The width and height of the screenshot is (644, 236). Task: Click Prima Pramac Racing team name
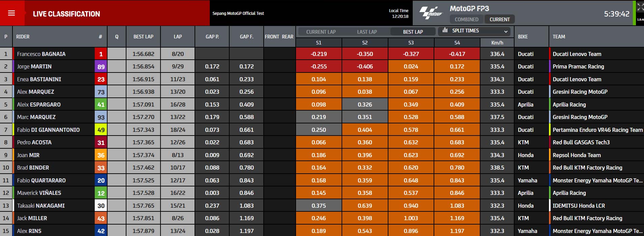pyautogui.click(x=578, y=66)
